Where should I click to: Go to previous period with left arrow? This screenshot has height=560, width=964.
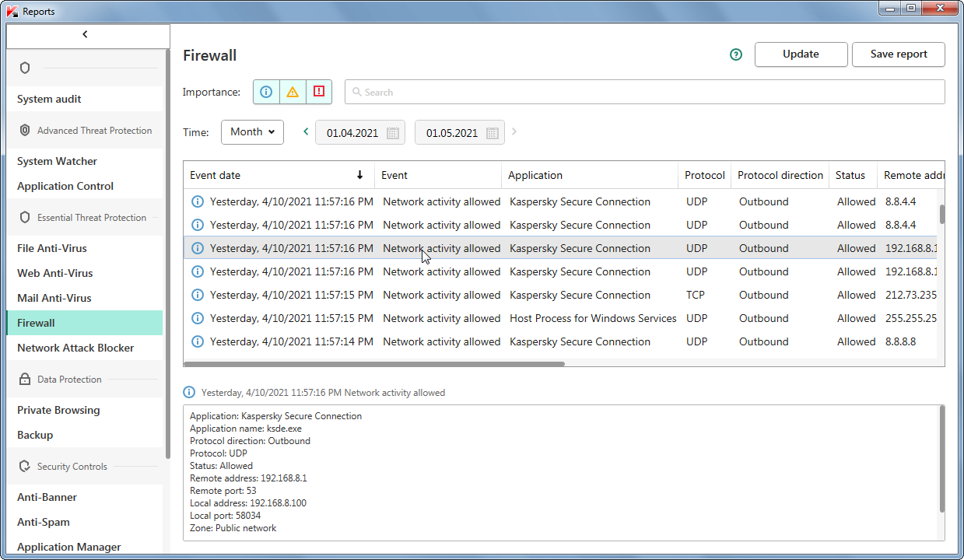pyautogui.click(x=306, y=132)
